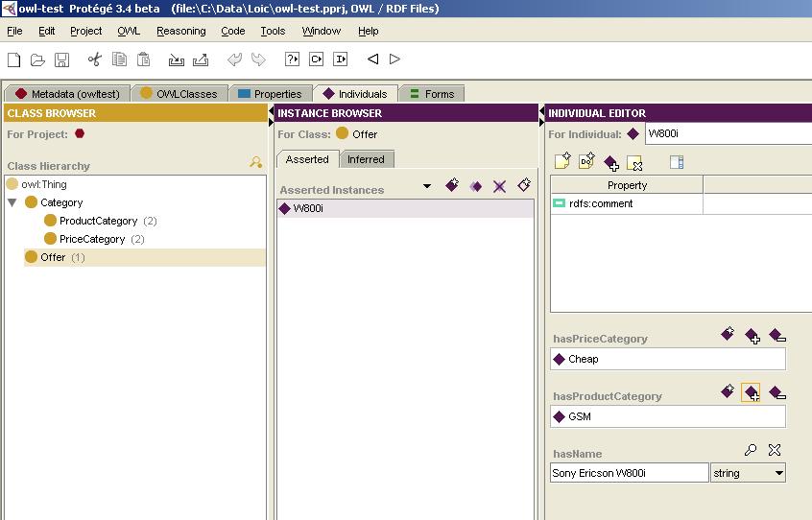Click the Back navigation triangle icon
Screen dimensions: 812x520
pos(372,59)
